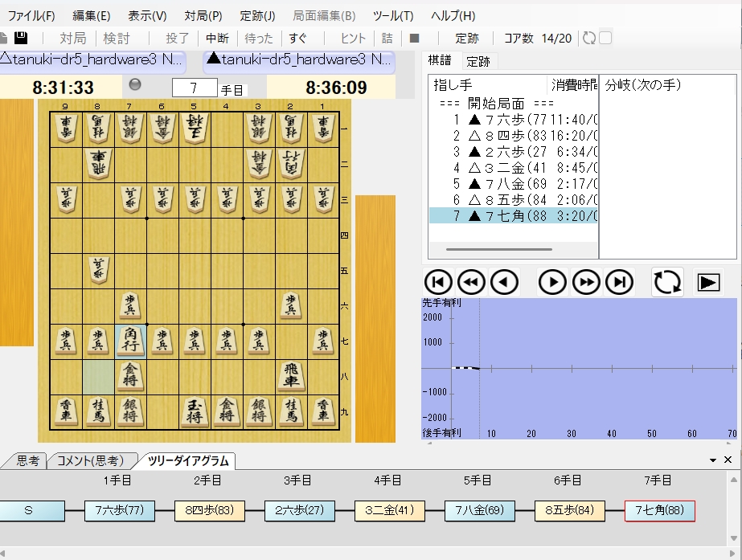This screenshot has height=560, width=742.
Task: Click the save floppy disk icon
Action: [21, 38]
